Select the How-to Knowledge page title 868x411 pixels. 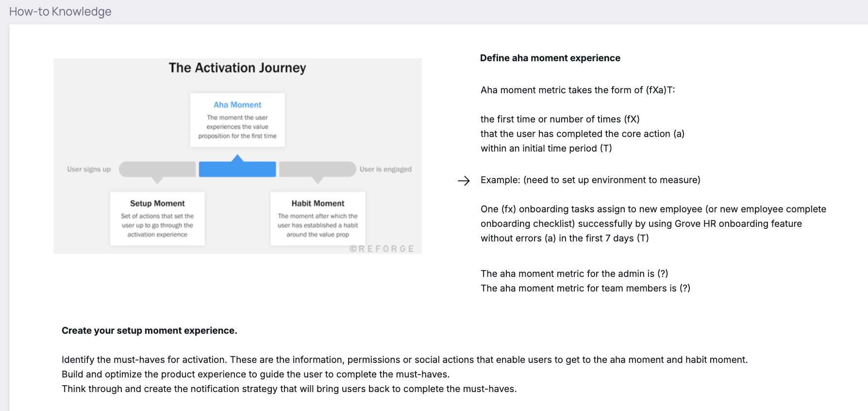click(x=60, y=11)
